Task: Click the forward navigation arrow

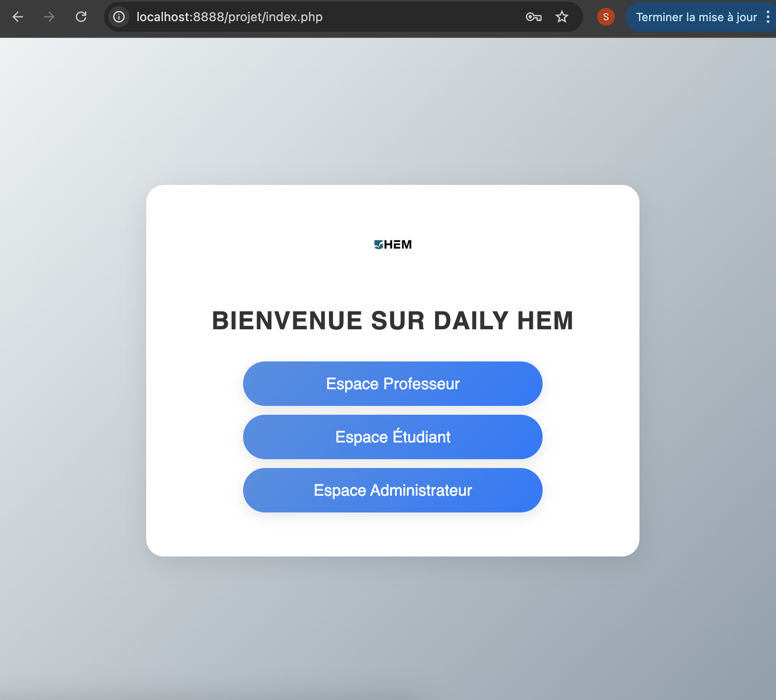Action: [x=49, y=17]
